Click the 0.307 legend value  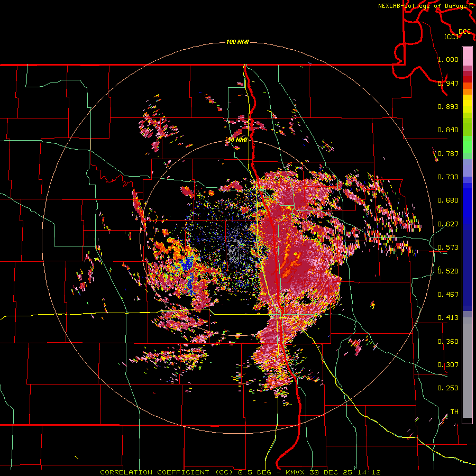pos(448,364)
